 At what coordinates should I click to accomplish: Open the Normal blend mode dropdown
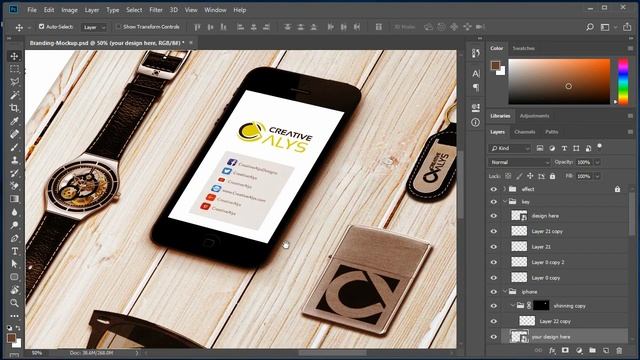[519, 162]
